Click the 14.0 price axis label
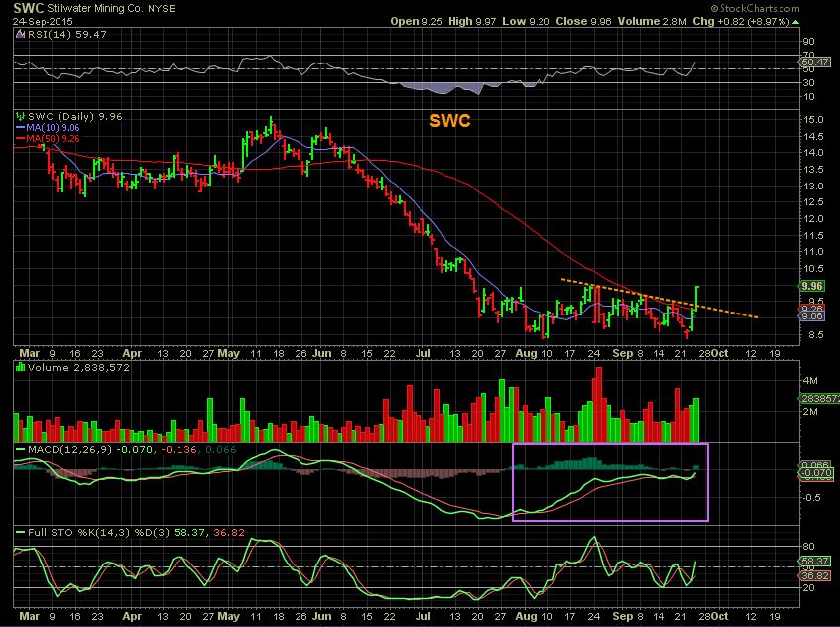 [x=814, y=153]
